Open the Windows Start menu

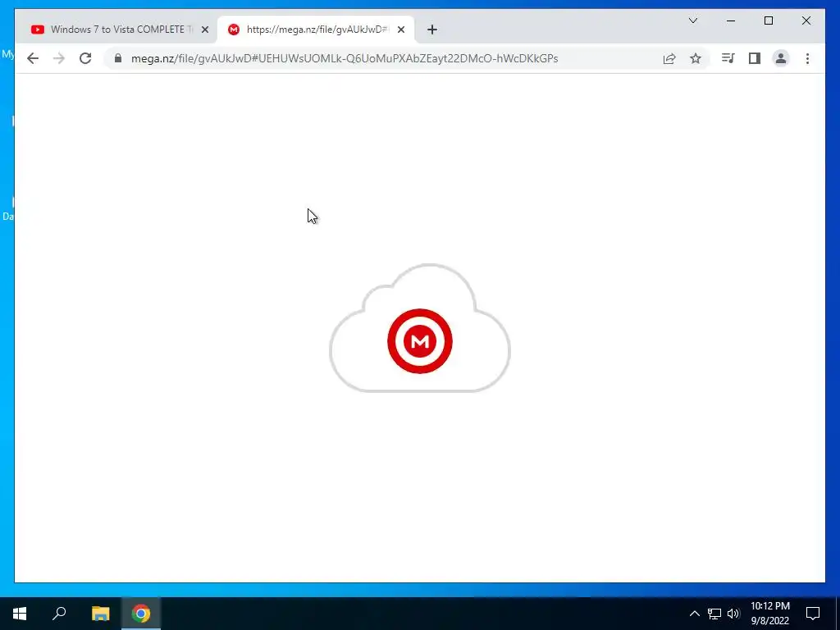(20, 614)
